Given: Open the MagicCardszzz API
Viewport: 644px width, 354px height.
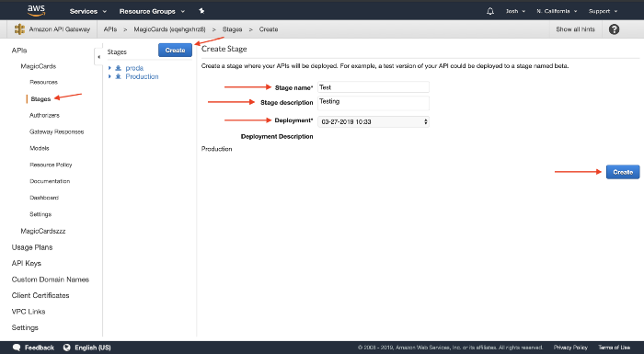Looking at the screenshot, I should (x=43, y=231).
